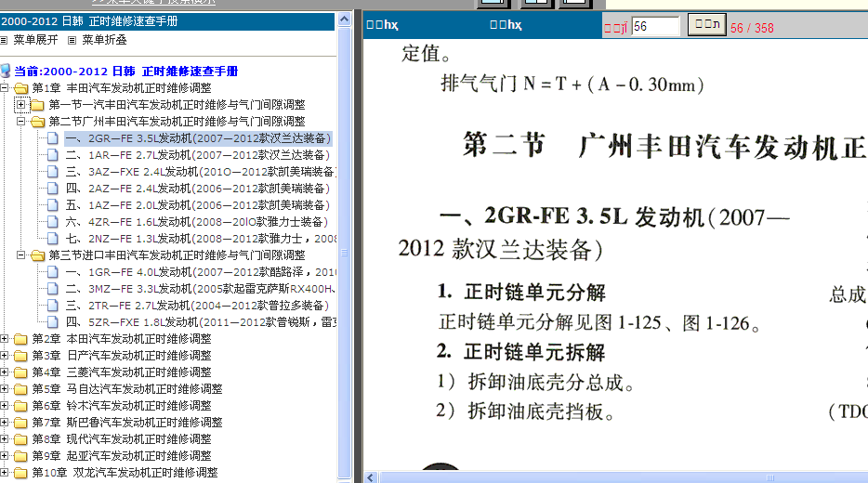Viewport: 868px width, 483px height.
Task: Click folder icon of 第5章 马自达汽车
Action: coord(21,389)
